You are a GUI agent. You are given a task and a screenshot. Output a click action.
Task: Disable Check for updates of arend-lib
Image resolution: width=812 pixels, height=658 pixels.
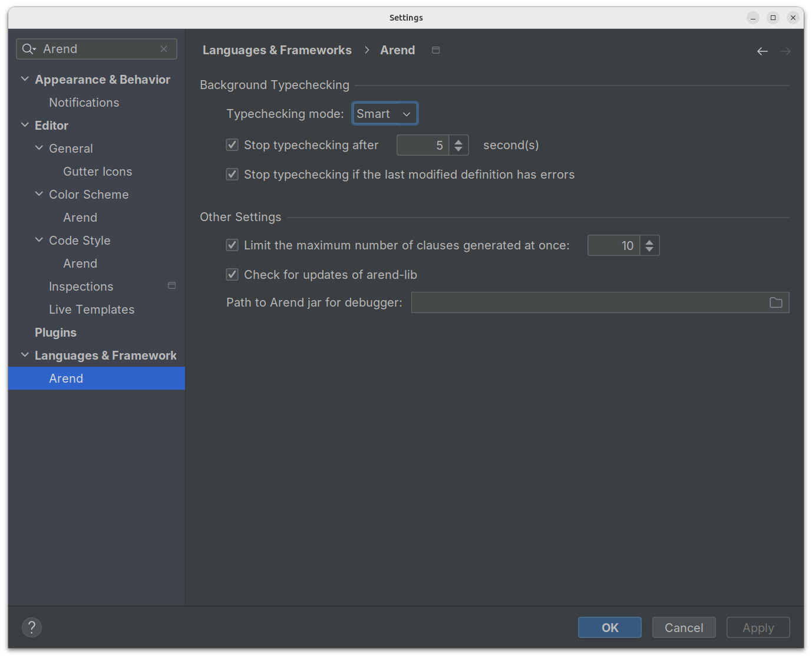[x=232, y=275]
